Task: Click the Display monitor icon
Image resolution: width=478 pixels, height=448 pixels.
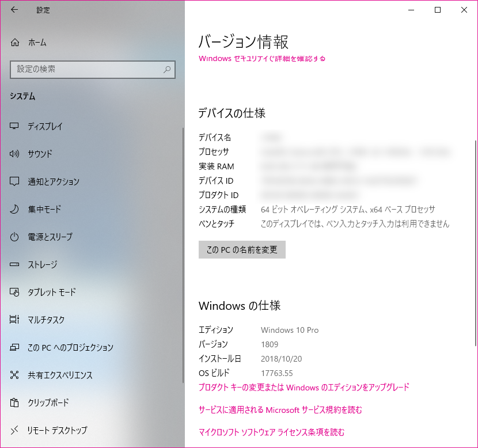Action: point(15,126)
